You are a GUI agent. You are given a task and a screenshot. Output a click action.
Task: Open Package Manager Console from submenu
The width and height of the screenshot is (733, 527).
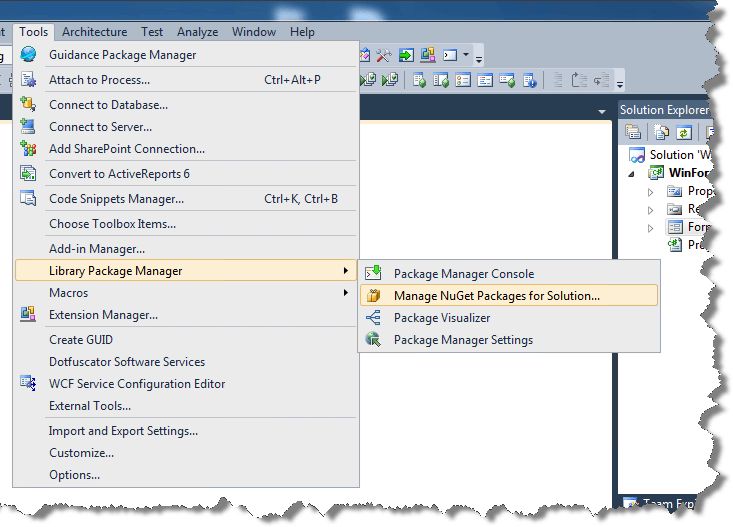[509, 274]
